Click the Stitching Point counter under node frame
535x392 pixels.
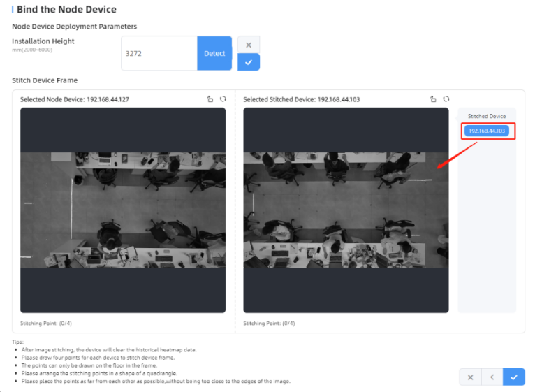pyautogui.click(x=46, y=324)
